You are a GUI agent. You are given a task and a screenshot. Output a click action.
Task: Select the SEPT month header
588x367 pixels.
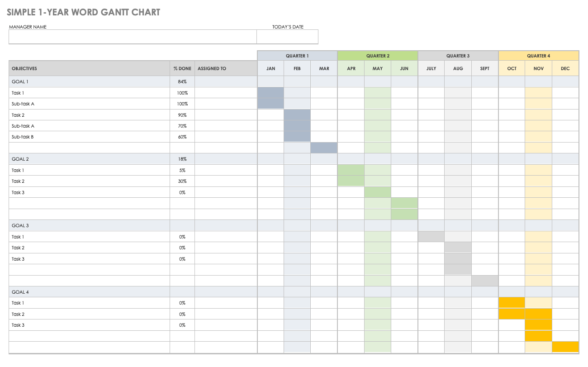click(485, 69)
